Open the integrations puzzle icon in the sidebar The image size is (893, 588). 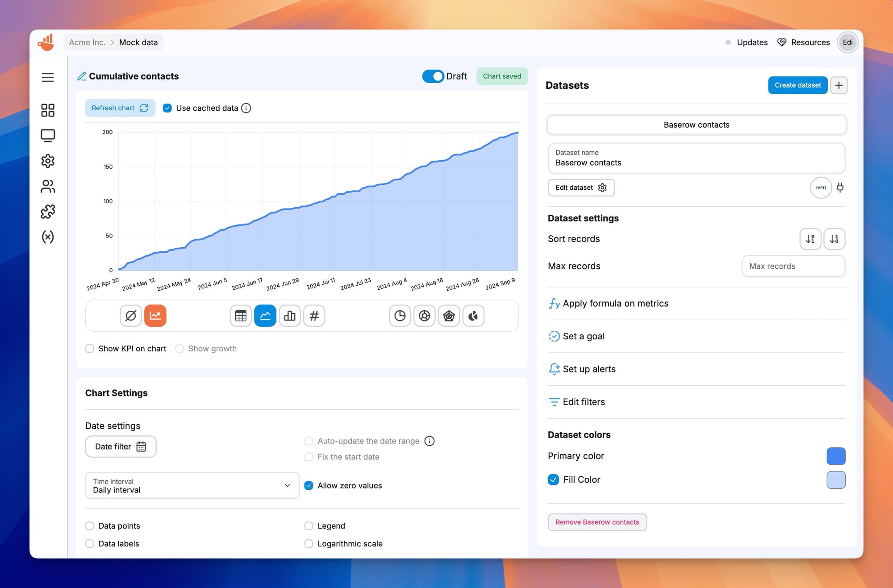coord(48,211)
